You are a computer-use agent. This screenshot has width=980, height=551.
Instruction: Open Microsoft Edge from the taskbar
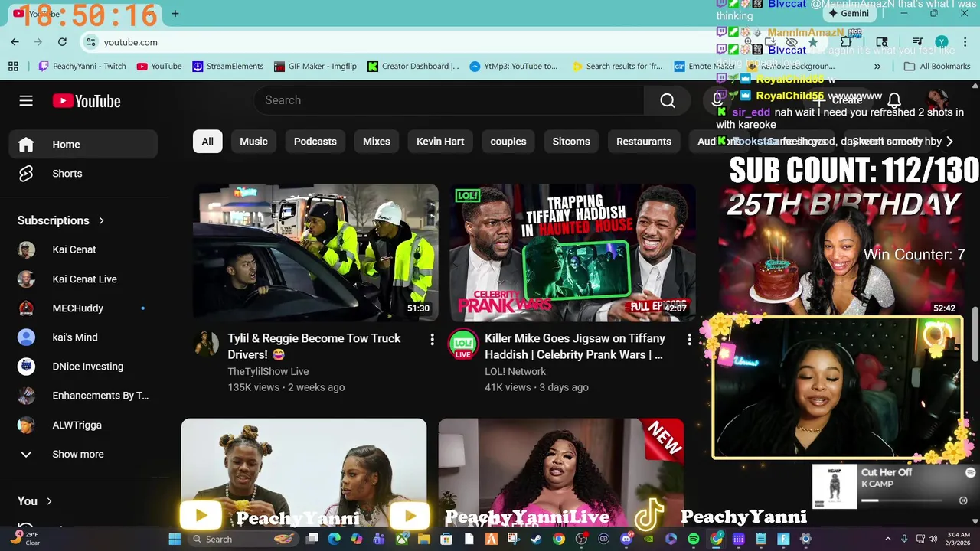334,539
